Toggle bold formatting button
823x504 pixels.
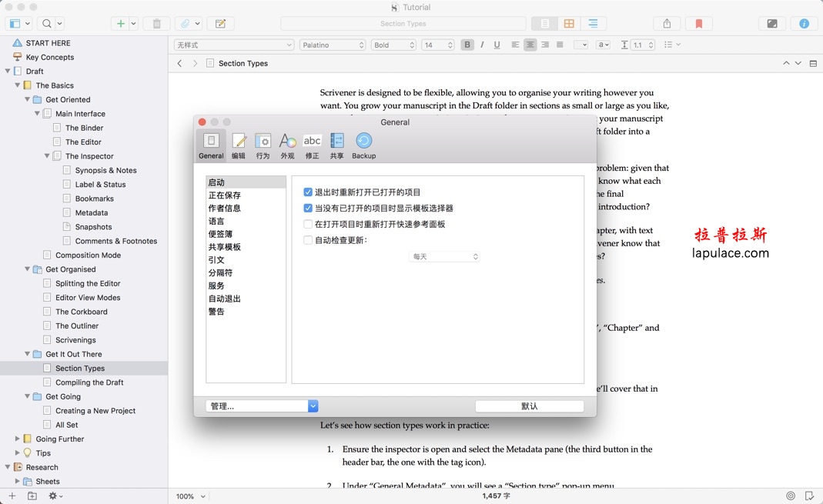(x=467, y=45)
